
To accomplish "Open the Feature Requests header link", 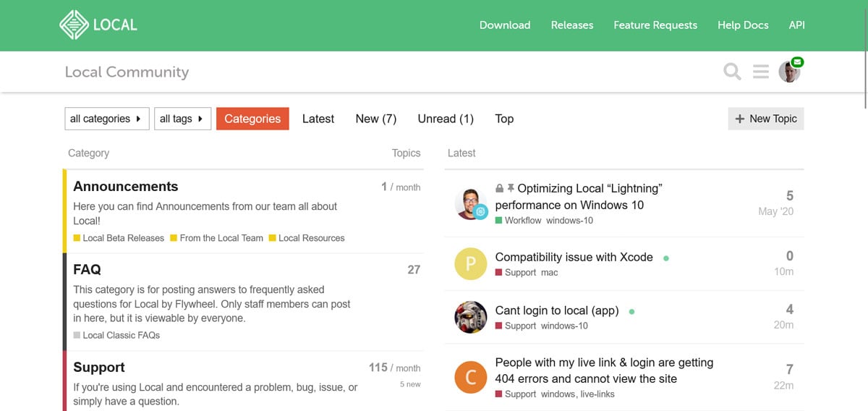I will pos(655,25).
